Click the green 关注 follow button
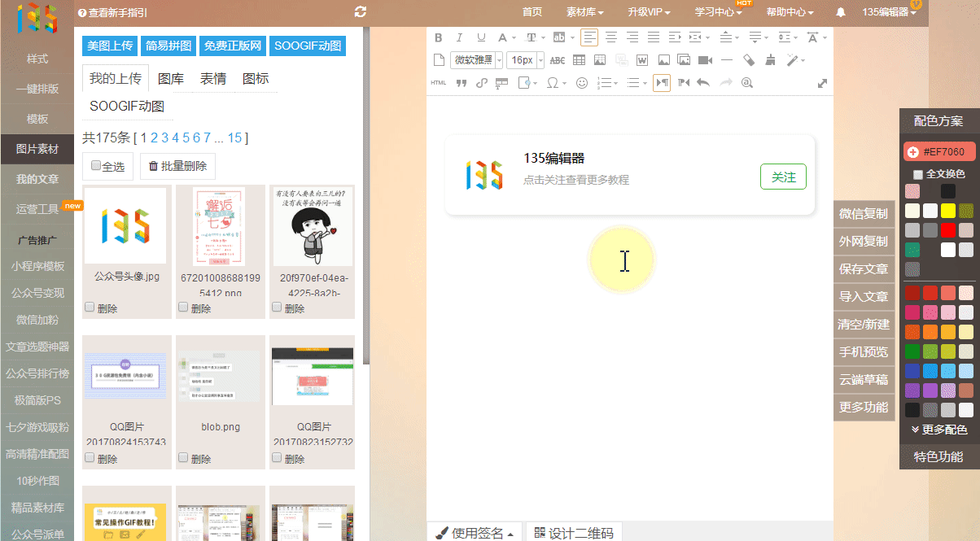Image resolution: width=980 pixels, height=541 pixels. click(x=783, y=177)
